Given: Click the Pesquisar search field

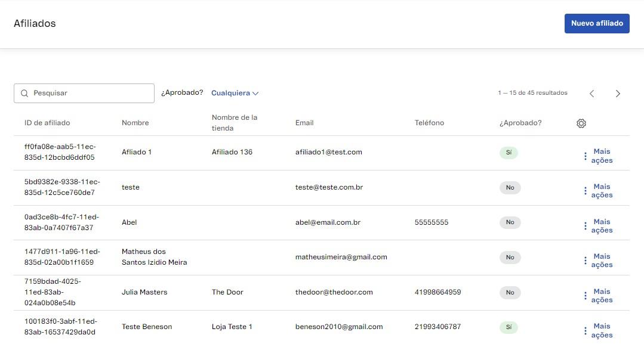Looking at the screenshot, I should [x=90, y=93].
